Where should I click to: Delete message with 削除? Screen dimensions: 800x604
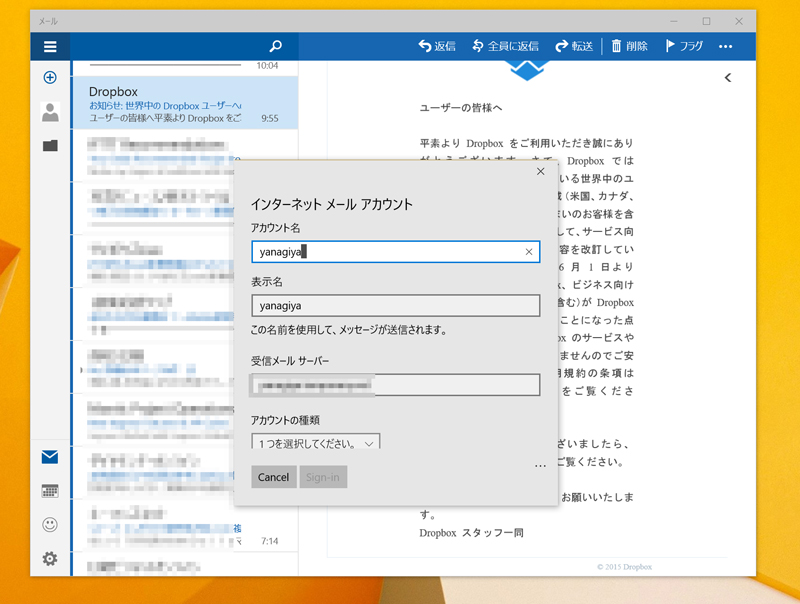[630, 46]
